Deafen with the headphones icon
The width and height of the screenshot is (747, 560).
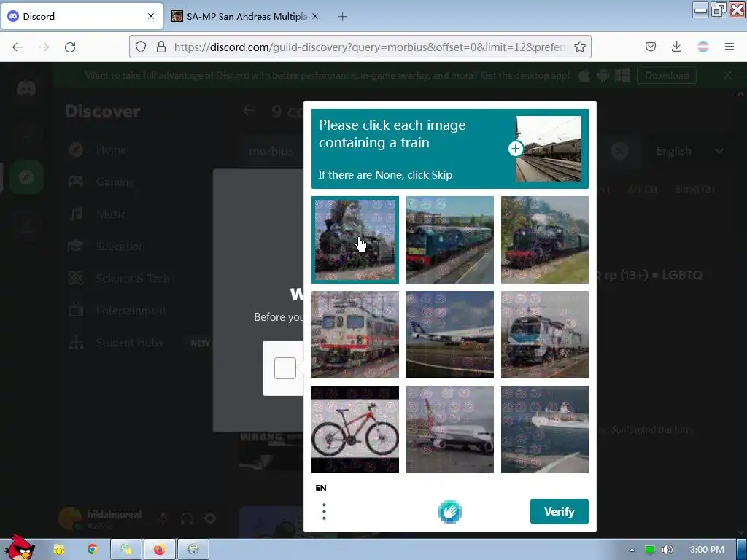pos(187,518)
